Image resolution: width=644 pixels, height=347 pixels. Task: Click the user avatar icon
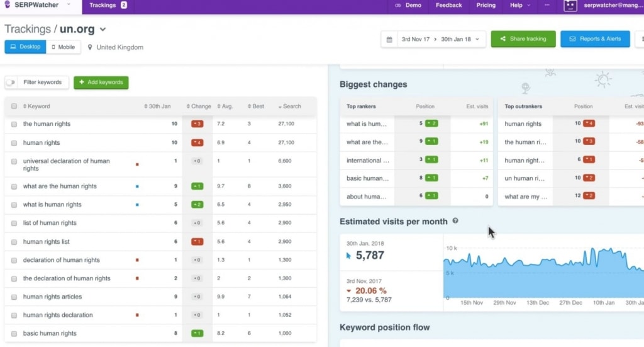[x=570, y=5]
